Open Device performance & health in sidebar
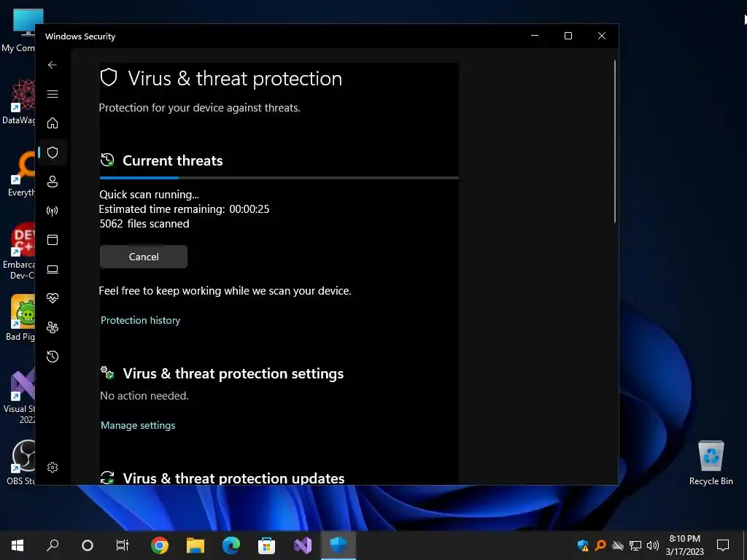 (53, 298)
